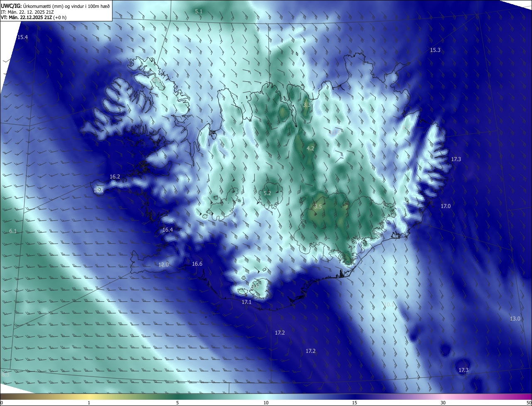Click the 6.1 value label
The height and width of the screenshot is (406, 532).
pos(13,231)
